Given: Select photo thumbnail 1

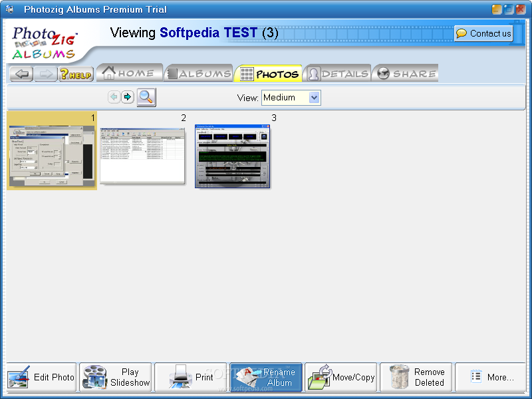Looking at the screenshot, I should pos(52,151).
